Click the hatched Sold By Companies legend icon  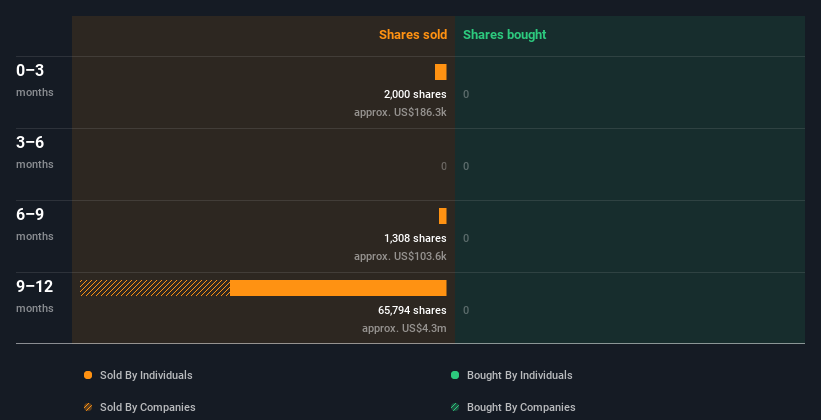[88, 407]
